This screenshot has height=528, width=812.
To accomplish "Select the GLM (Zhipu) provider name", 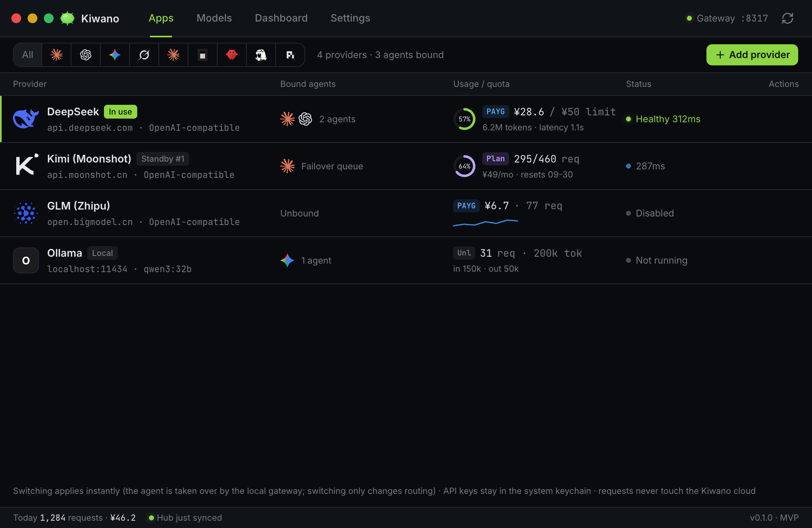I will click(x=79, y=206).
